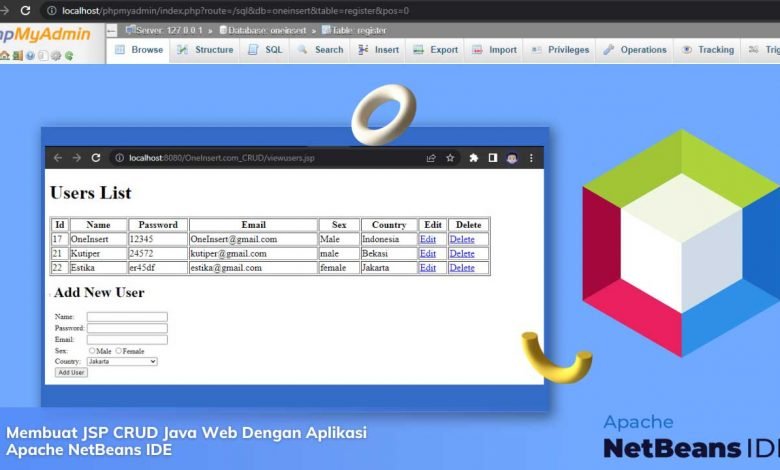Go back in viewusers.jsp browser
The image size is (780, 470).
click(58, 158)
